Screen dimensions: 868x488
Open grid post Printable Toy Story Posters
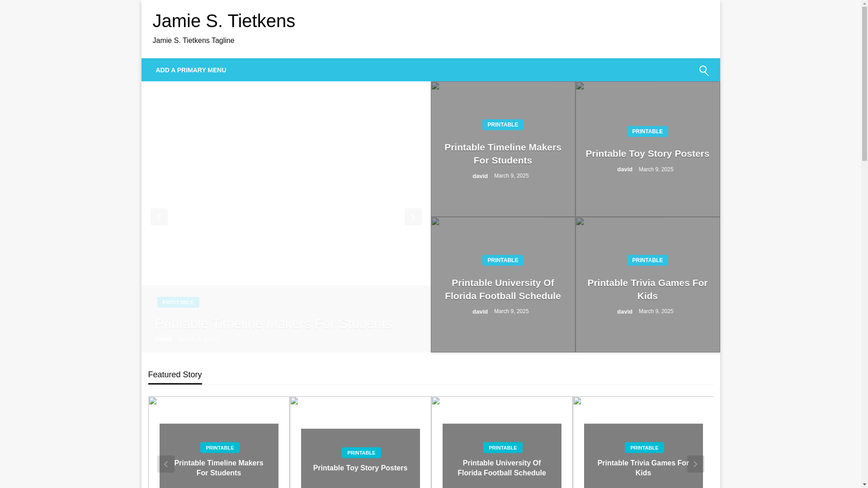pyautogui.click(x=647, y=154)
